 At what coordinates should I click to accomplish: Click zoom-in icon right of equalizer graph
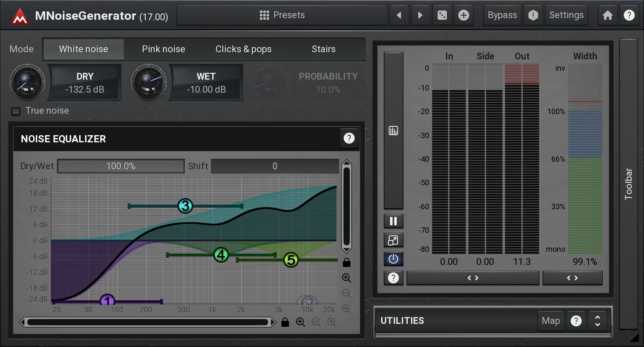pos(346,278)
